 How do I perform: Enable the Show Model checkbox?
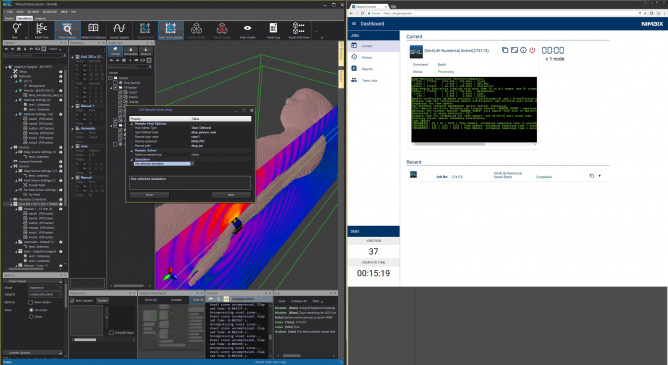(x=31, y=302)
